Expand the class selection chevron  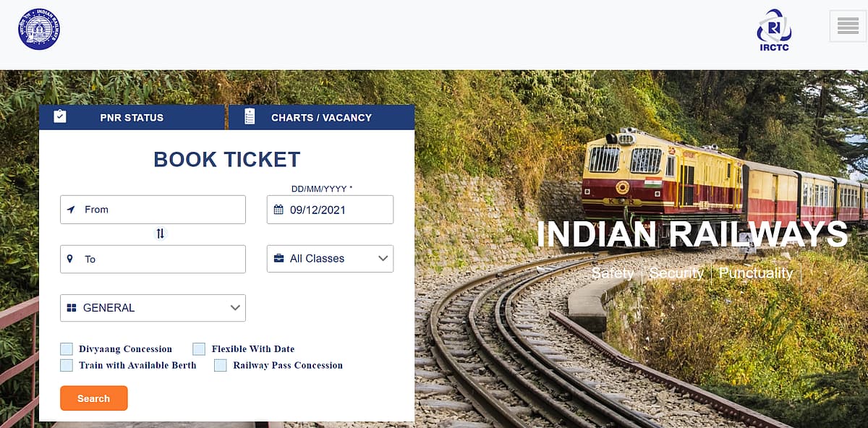(x=383, y=258)
